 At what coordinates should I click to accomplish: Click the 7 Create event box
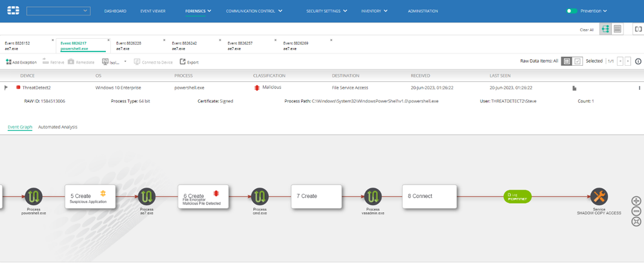tap(316, 197)
